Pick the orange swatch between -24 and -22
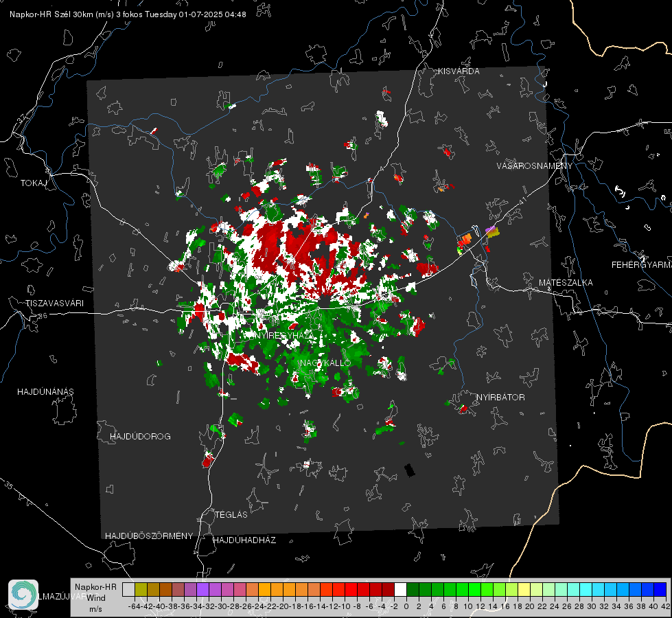672x618 pixels. pos(264,589)
